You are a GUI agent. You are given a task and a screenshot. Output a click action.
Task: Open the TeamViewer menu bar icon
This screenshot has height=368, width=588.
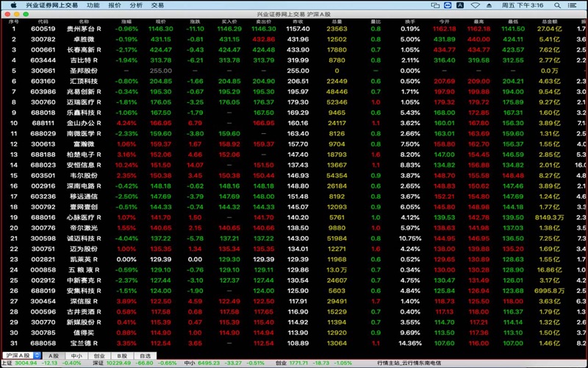point(448,5)
